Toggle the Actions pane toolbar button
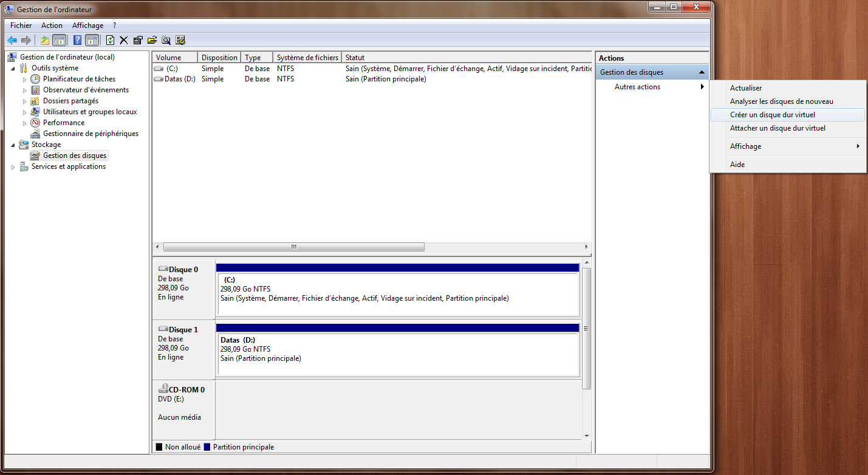The width and height of the screenshot is (868, 475). point(92,40)
